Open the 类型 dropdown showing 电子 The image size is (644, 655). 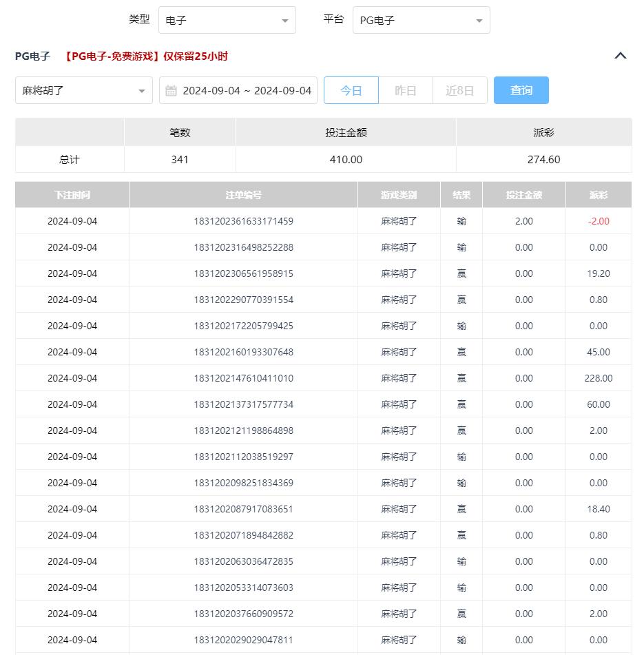227,21
